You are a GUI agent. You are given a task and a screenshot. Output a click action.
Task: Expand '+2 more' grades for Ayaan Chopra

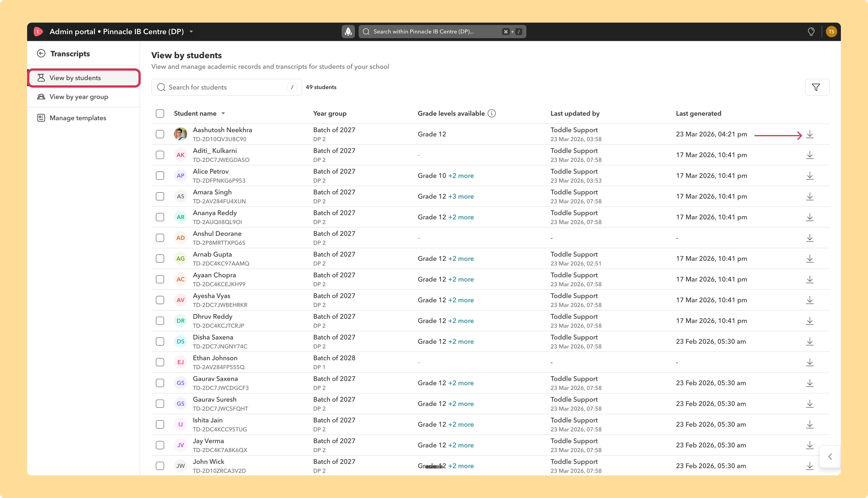pyautogui.click(x=461, y=279)
